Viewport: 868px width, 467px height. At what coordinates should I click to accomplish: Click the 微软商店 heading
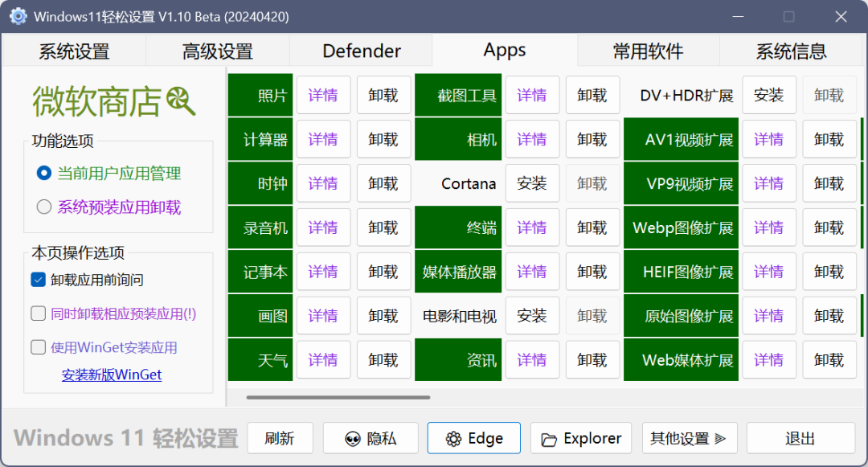(x=97, y=102)
